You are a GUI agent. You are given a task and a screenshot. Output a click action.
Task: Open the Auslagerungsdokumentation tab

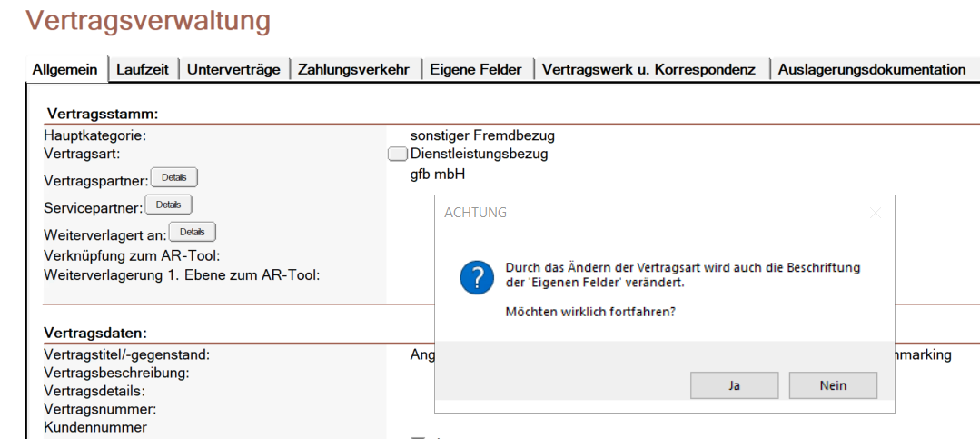click(x=872, y=69)
